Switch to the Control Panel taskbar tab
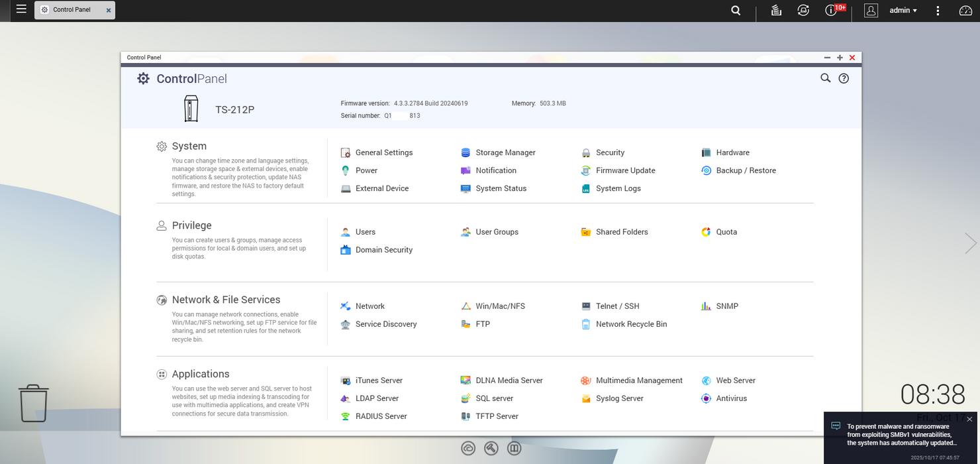This screenshot has width=980, height=464. pos(71,10)
